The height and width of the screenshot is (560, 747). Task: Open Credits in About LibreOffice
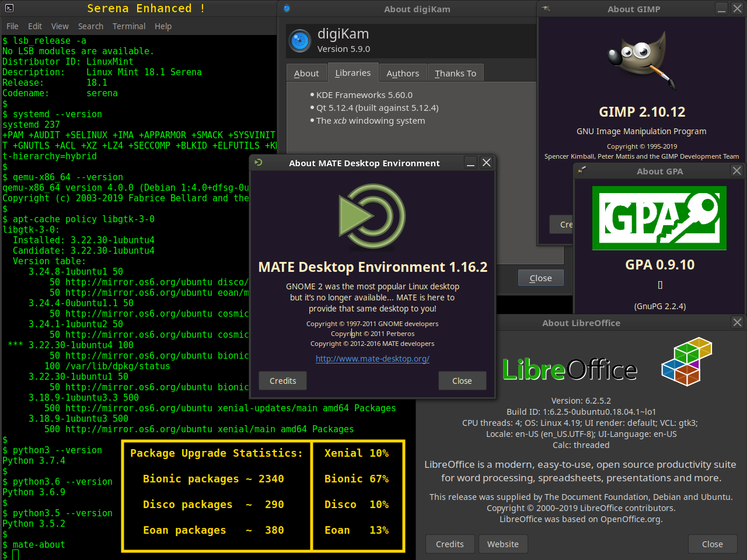click(449, 544)
